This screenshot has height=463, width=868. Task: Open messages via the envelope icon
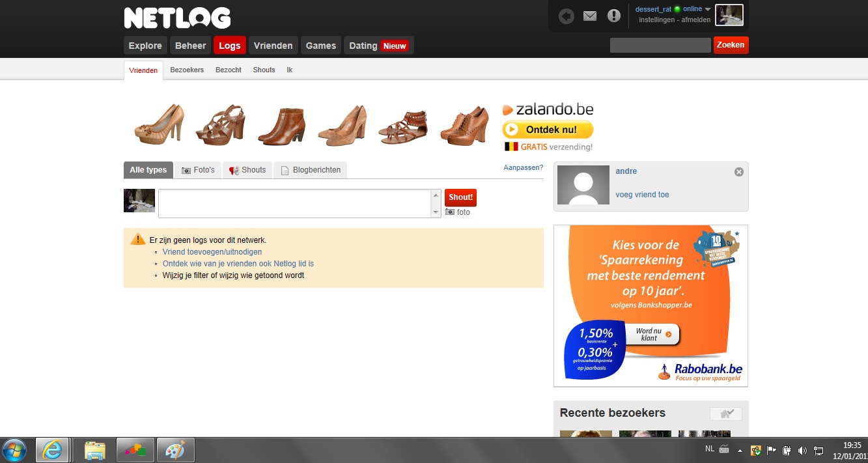[590, 16]
